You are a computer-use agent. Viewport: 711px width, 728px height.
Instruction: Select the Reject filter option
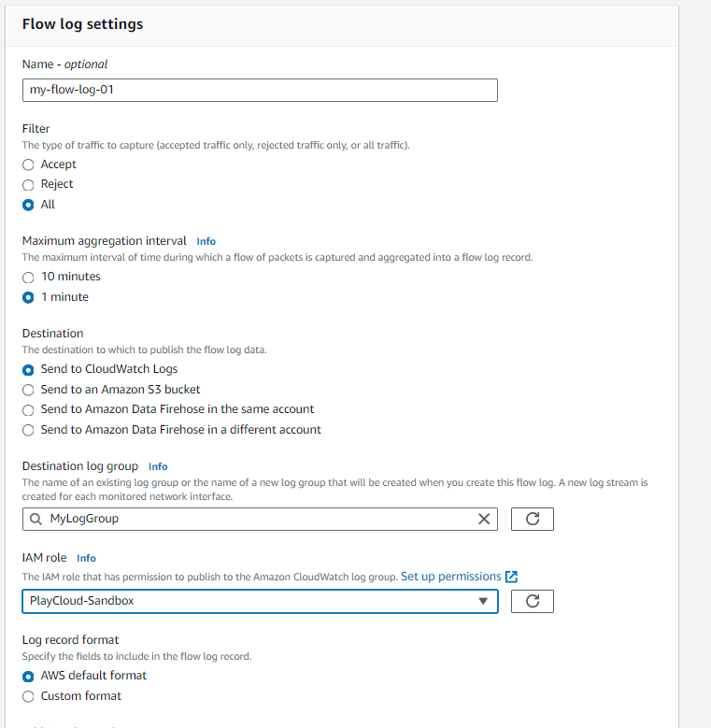(x=28, y=184)
